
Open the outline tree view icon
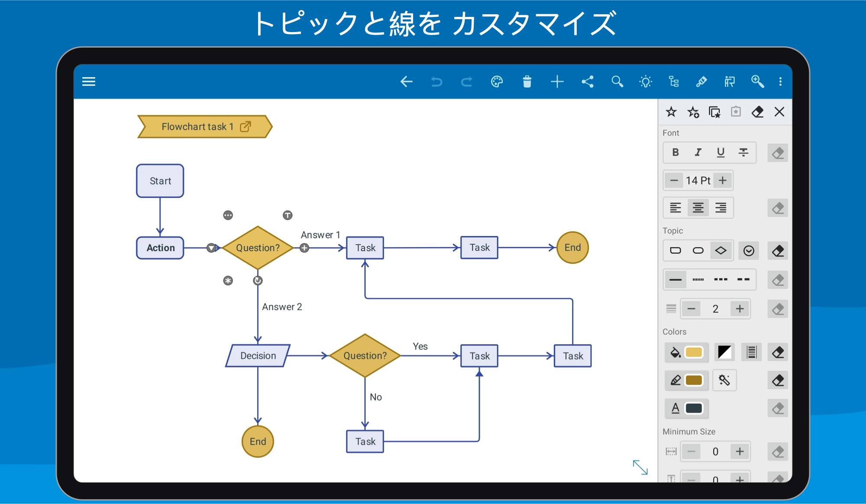(x=674, y=81)
